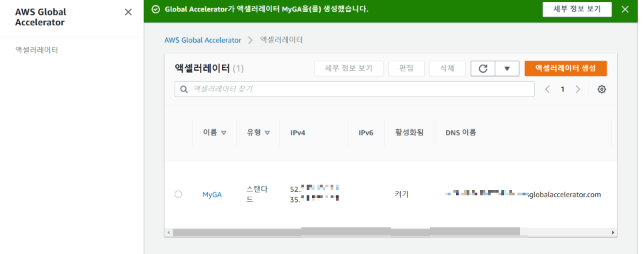The image size is (644, 254).
Task: Click the horizontal scrollbar thumb
Action: (x=346, y=233)
